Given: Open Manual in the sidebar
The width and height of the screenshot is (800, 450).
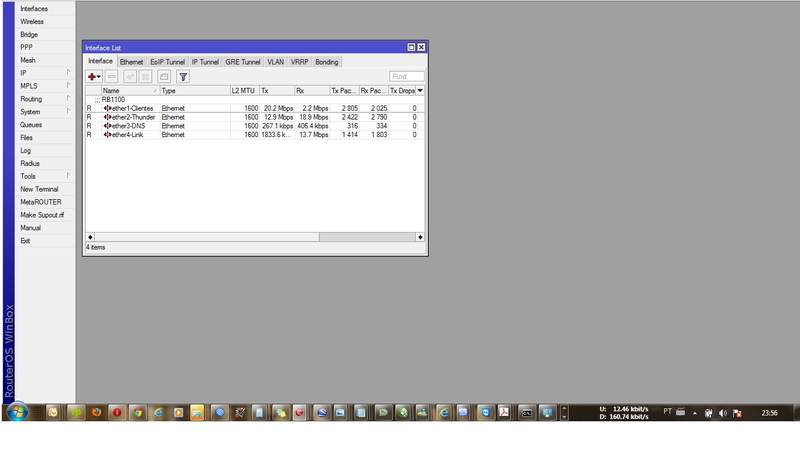Looking at the screenshot, I should pyautogui.click(x=45, y=228).
